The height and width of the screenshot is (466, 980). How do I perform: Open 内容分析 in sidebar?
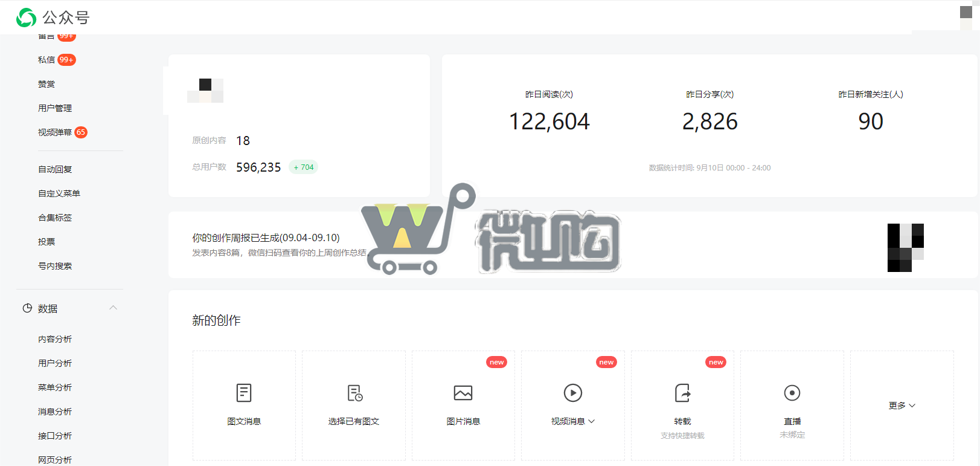[x=55, y=339]
